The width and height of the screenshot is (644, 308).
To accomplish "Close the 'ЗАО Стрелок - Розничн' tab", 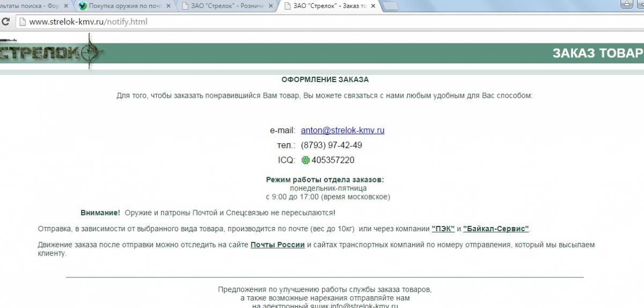I will (269, 6).
